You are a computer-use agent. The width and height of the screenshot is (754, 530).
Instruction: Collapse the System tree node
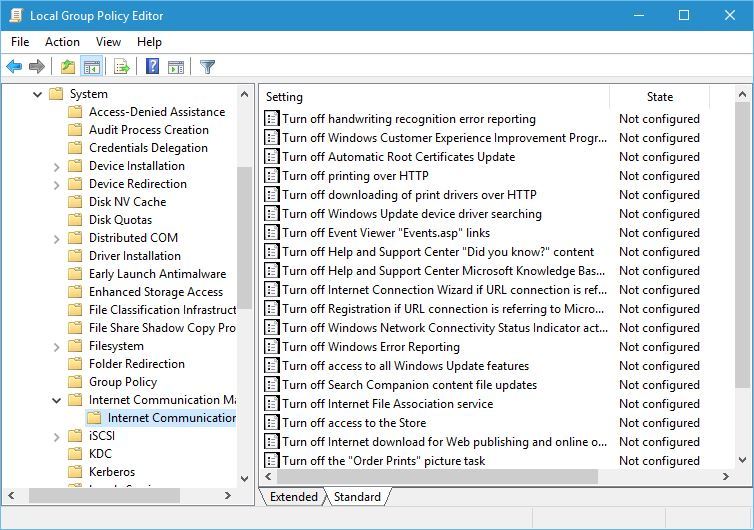click(38, 94)
